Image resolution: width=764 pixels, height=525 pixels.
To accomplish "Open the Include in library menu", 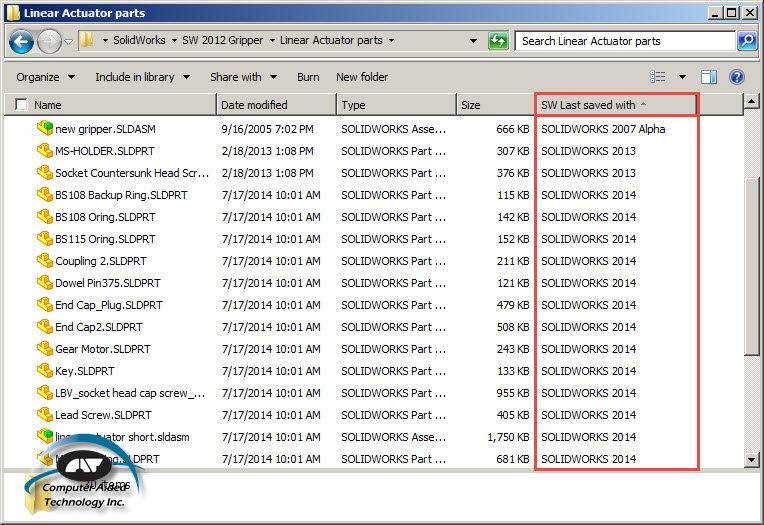I will [142, 77].
